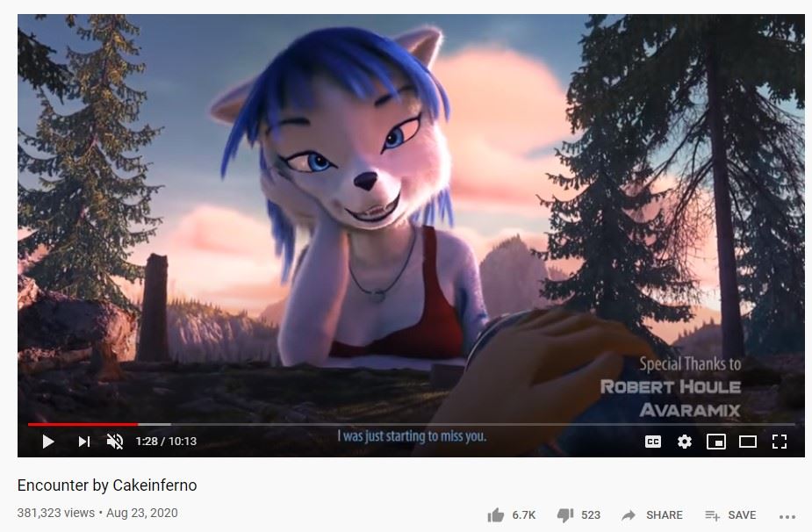Switch to theater mode
Screen dimensions: 812x532
click(748, 442)
